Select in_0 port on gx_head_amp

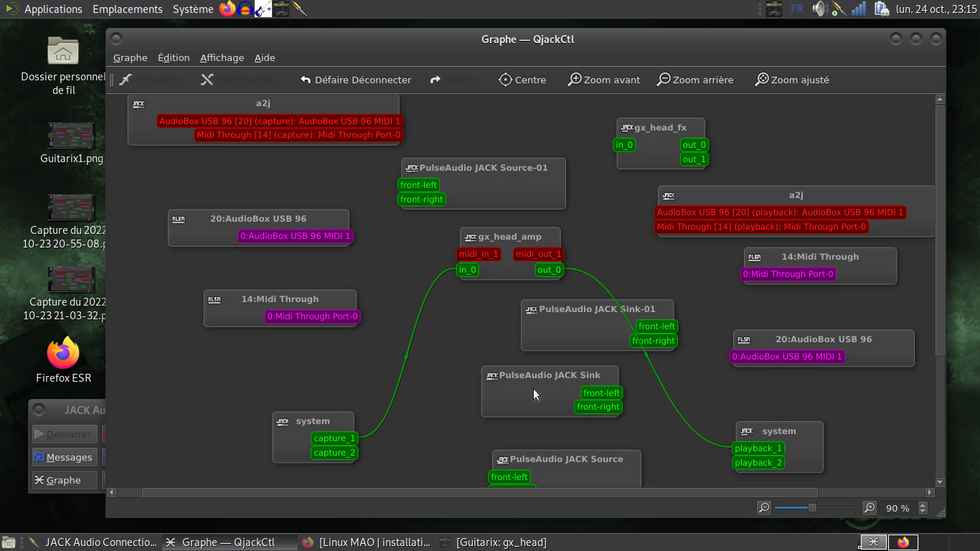pyautogui.click(x=468, y=270)
